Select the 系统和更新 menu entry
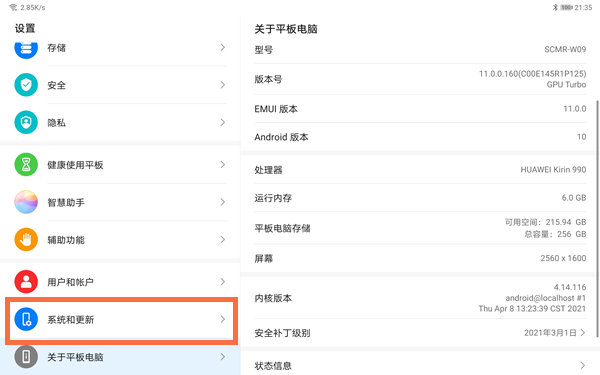The image size is (600, 375). coord(121,321)
